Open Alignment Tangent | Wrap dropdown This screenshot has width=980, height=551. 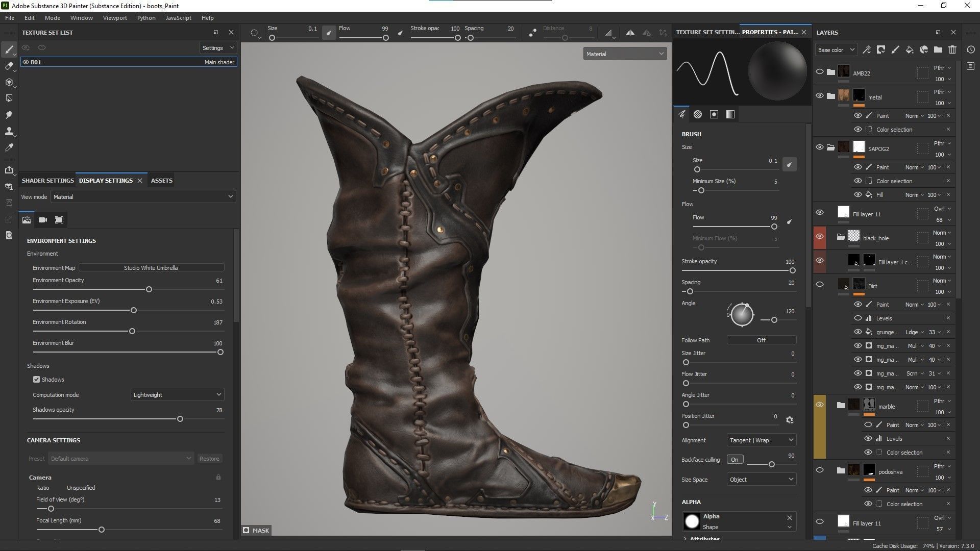point(761,440)
